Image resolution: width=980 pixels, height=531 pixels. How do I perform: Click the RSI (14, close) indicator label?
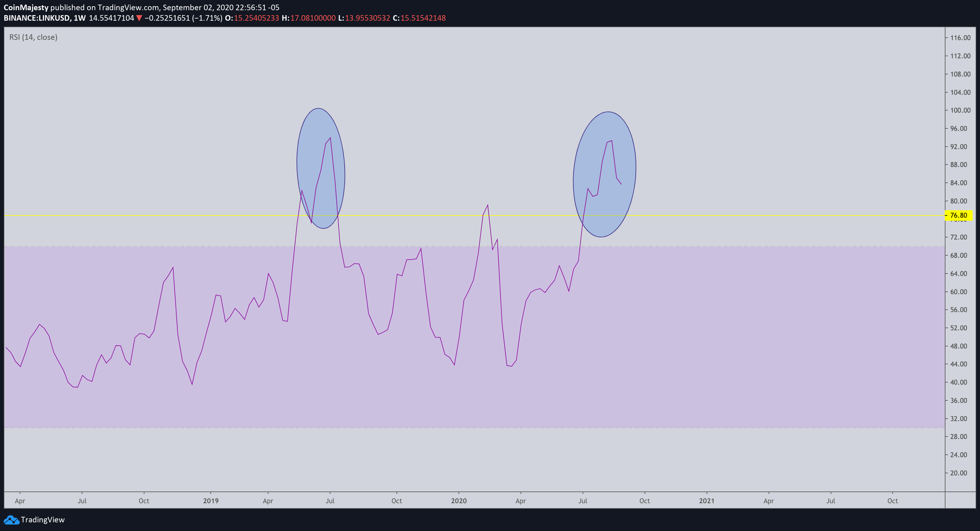click(33, 37)
